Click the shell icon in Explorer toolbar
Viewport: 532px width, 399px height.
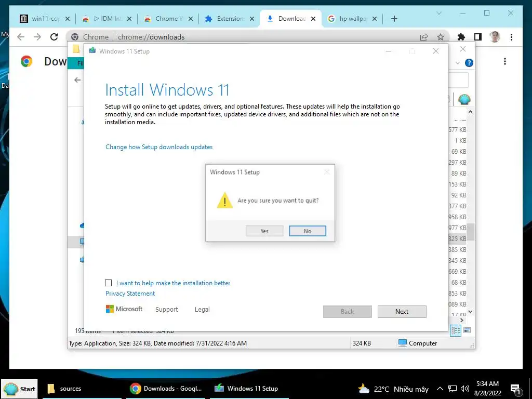point(464,99)
